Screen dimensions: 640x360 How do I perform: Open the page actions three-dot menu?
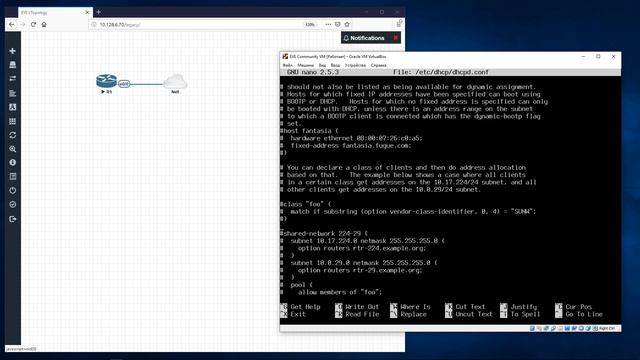(x=328, y=24)
